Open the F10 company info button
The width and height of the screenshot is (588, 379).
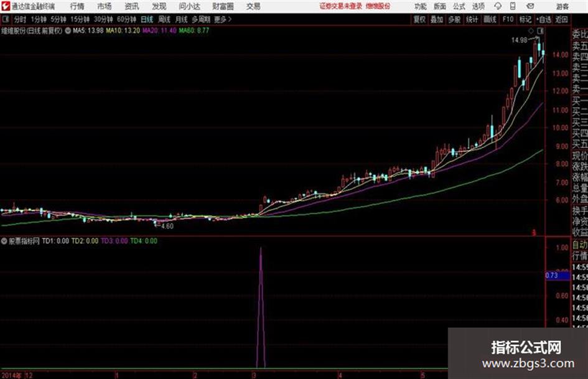tap(508, 19)
